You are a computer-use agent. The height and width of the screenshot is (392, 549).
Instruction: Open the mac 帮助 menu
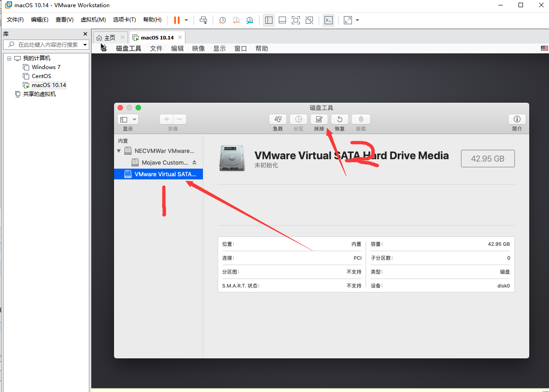pyautogui.click(x=262, y=48)
